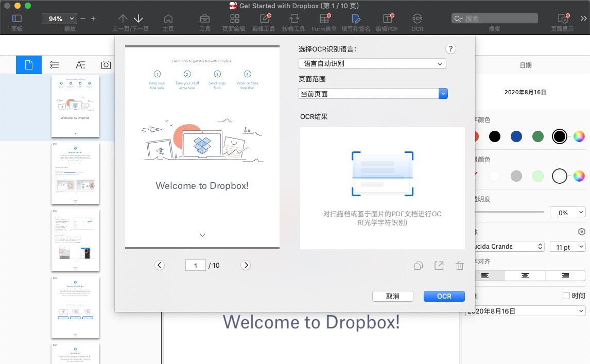Show page thumbnails panel in sidebar
Screen dimensions: 590x364
click(29, 64)
